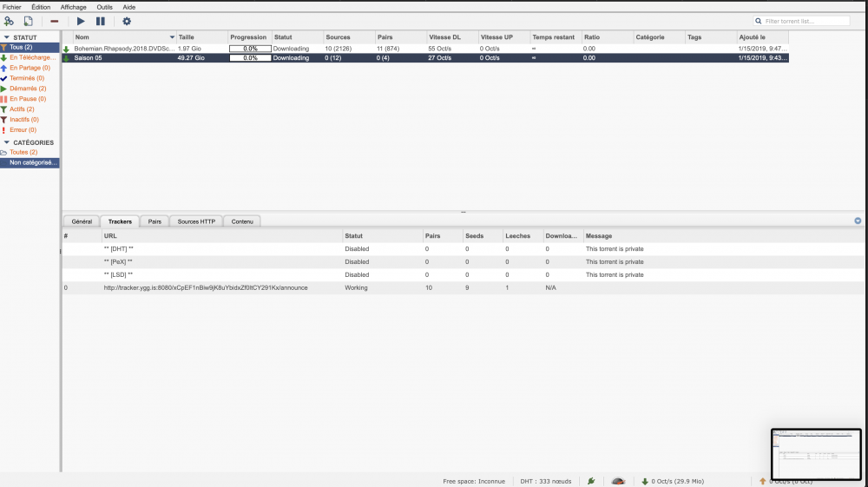This screenshot has height=487, width=868.
Task: Open the Aide menu
Action: click(x=129, y=7)
